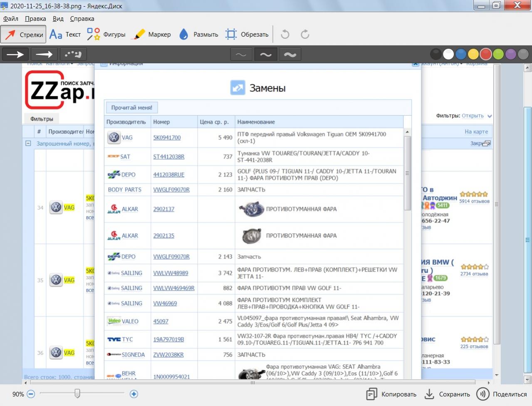
Task: Click the 2734 отзыва reviews link
Action: (474, 274)
